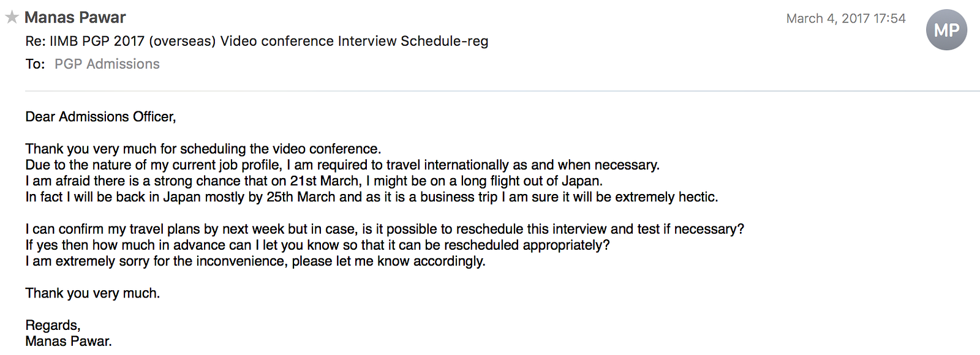
Task: Click the "Dear Admissions Officer" greeting
Action: (x=100, y=116)
